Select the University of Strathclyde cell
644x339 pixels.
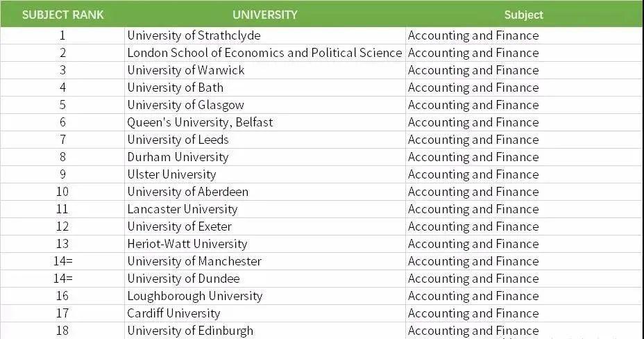(x=194, y=35)
